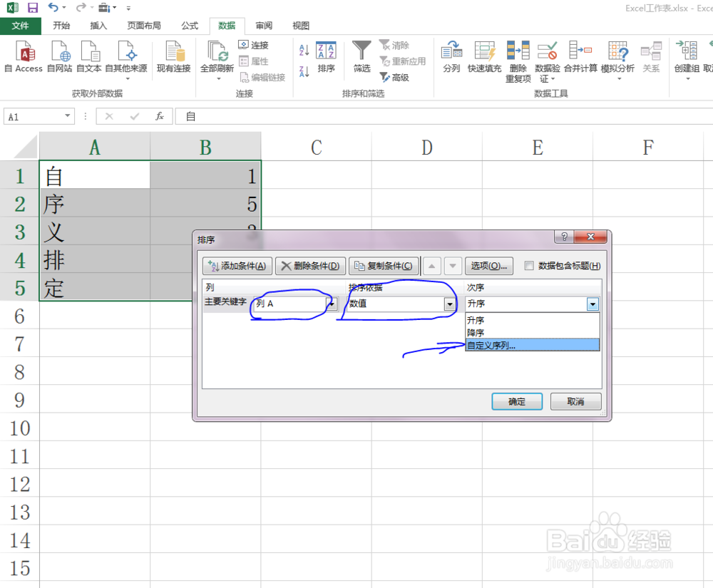Switch to the Formulas (公式) tab
The image size is (713, 588).
pos(190,26)
